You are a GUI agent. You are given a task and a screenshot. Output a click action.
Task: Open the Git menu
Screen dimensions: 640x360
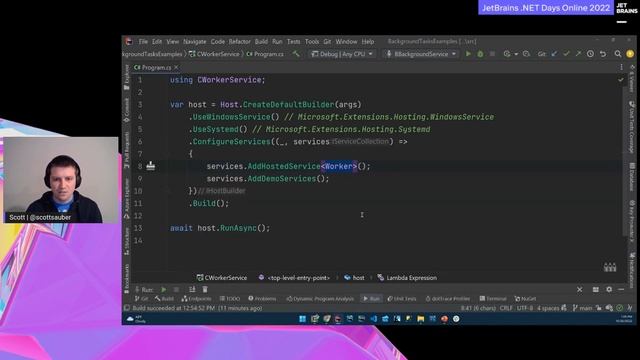pyautogui.click(x=327, y=42)
